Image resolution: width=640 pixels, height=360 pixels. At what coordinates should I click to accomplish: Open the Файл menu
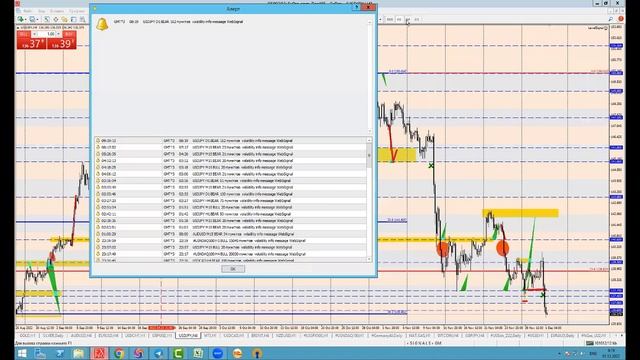(28, 11)
